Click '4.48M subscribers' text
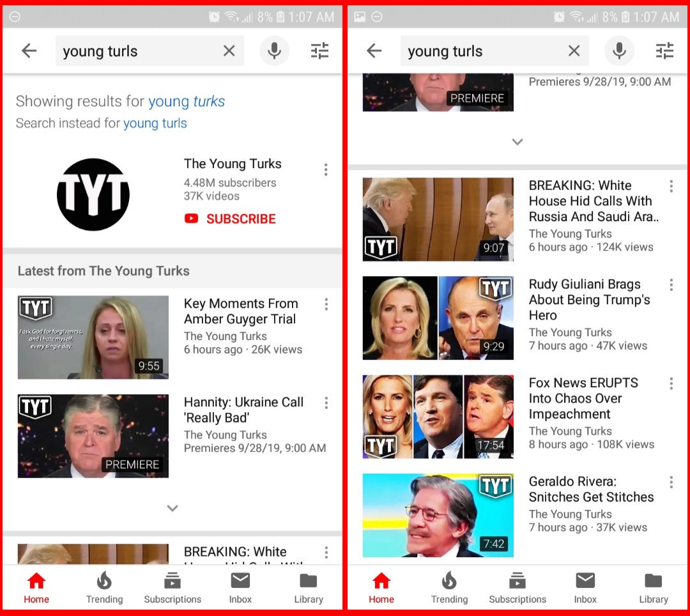Screen dimensions: 690x616 [230, 183]
